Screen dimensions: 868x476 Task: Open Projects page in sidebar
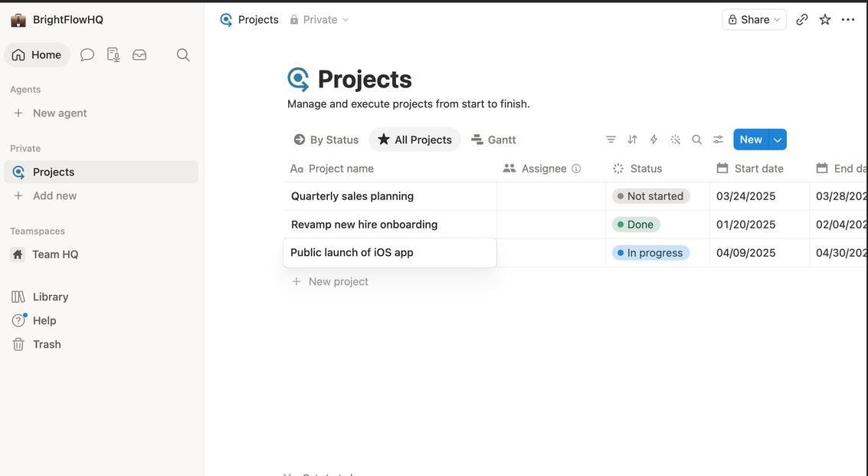point(101,172)
